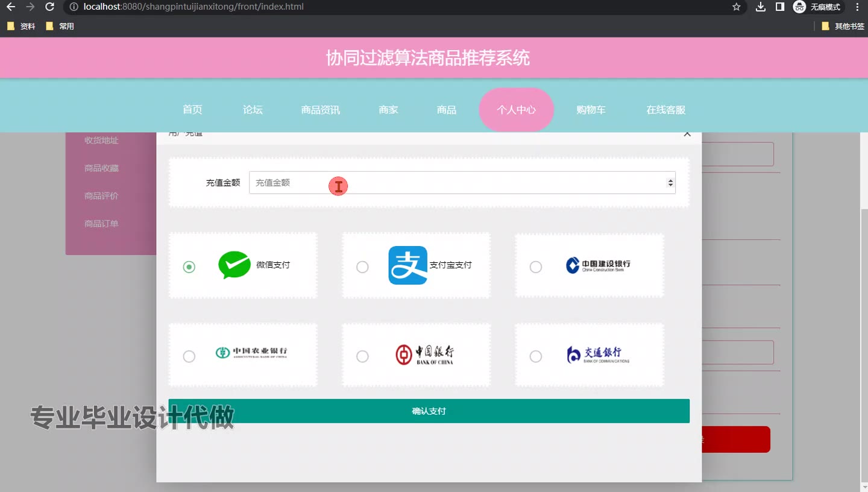Open the 在线客服 nav tab
The height and width of the screenshot is (492, 868).
coord(666,110)
